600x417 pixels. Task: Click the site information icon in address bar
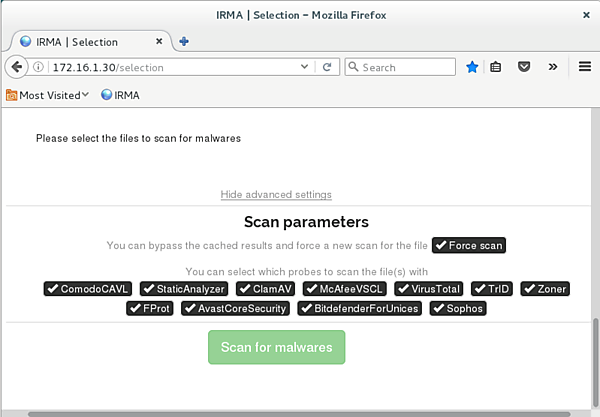click(38, 67)
